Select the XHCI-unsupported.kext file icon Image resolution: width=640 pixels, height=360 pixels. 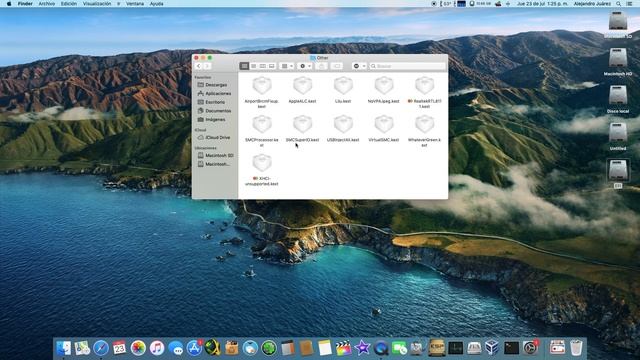(x=262, y=163)
